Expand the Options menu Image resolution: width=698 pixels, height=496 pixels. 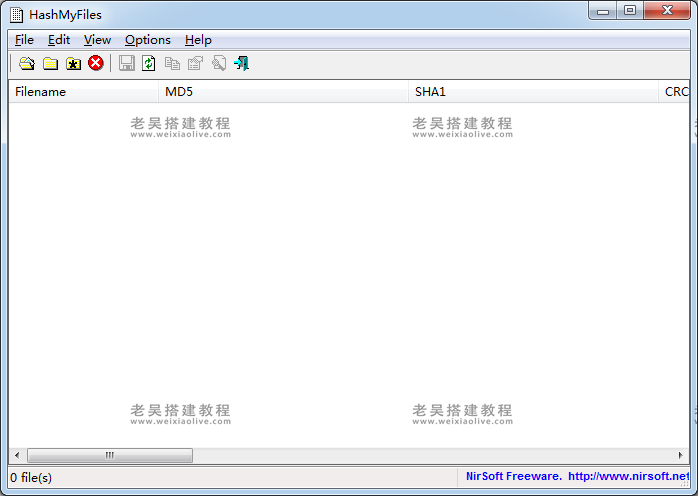coord(148,40)
